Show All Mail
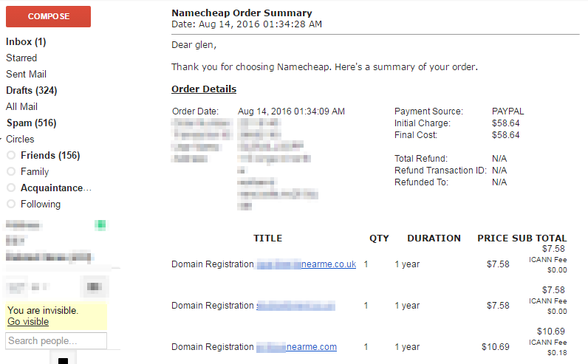588x364 pixels. (22, 107)
